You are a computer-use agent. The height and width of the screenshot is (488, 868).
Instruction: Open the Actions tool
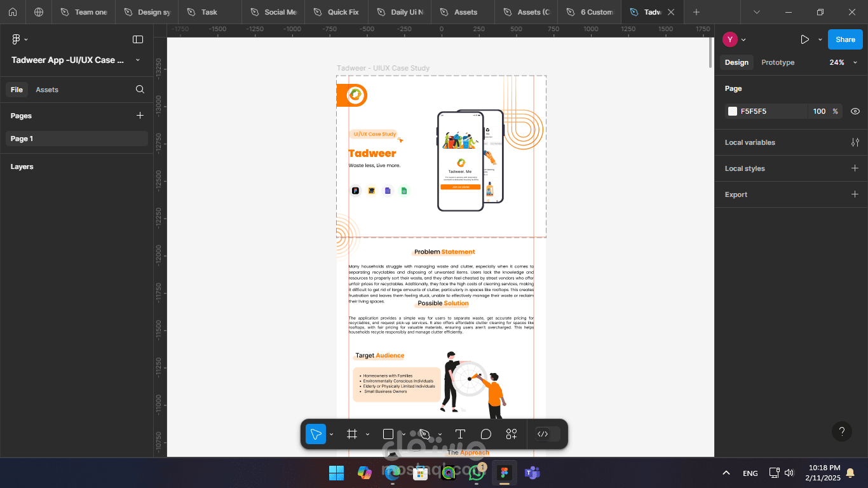(x=512, y=434)
